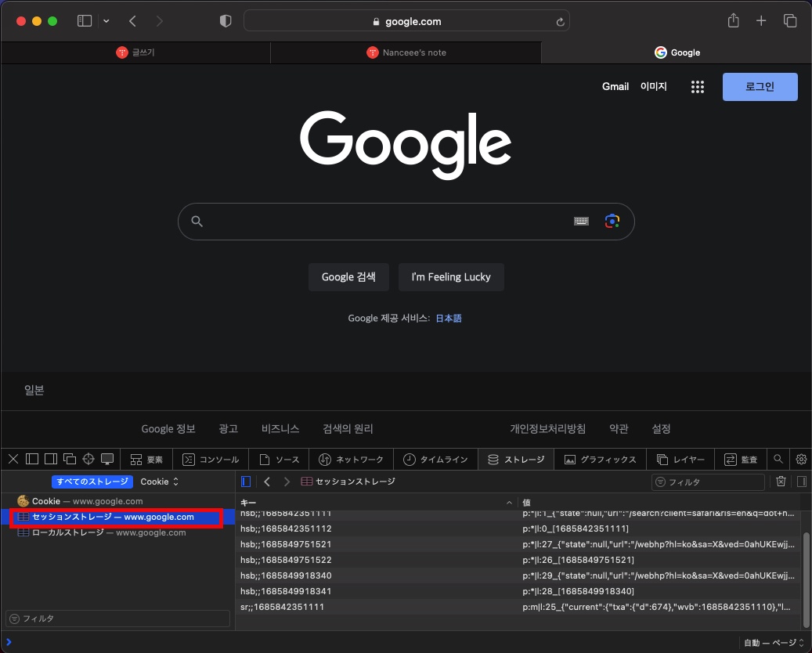The image size is (812, 653).
Task: Toggle the details sidebar icon at right
Action: [x=802, y=482]
